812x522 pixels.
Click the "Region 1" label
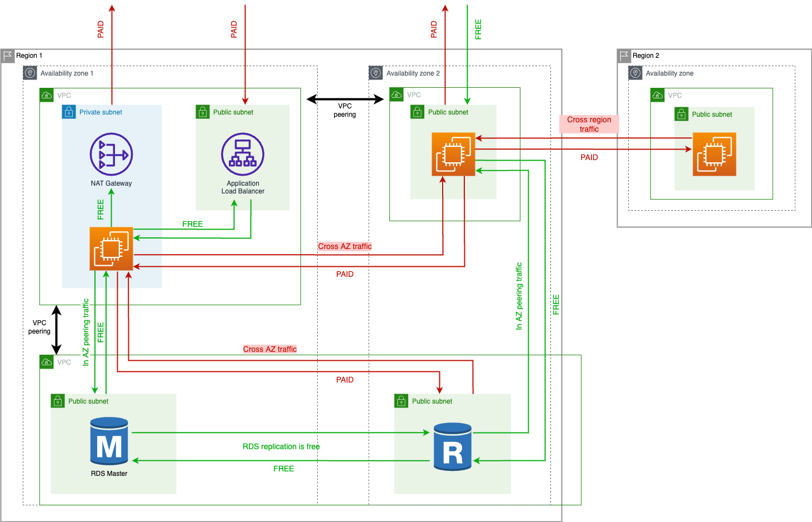click(29, 56)
